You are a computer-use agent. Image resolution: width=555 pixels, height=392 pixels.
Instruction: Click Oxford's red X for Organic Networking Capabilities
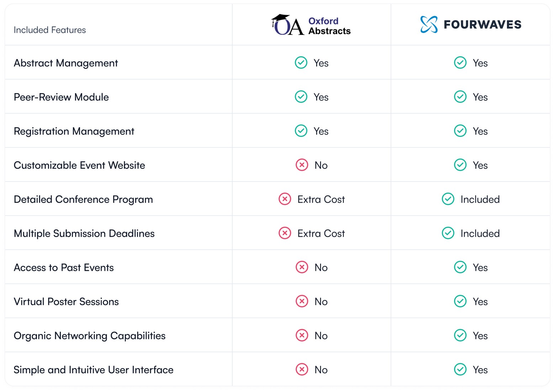pos(302,336)
